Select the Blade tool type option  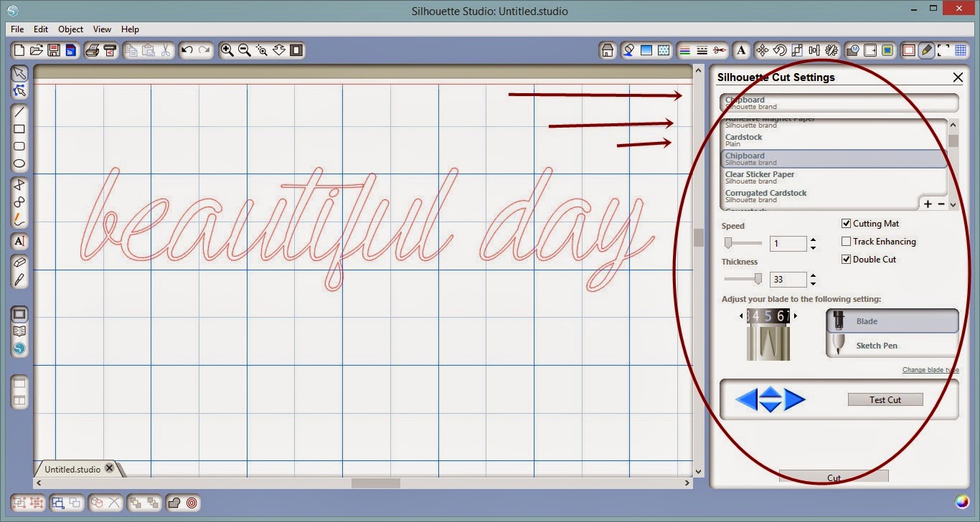(x=892, y=321)
